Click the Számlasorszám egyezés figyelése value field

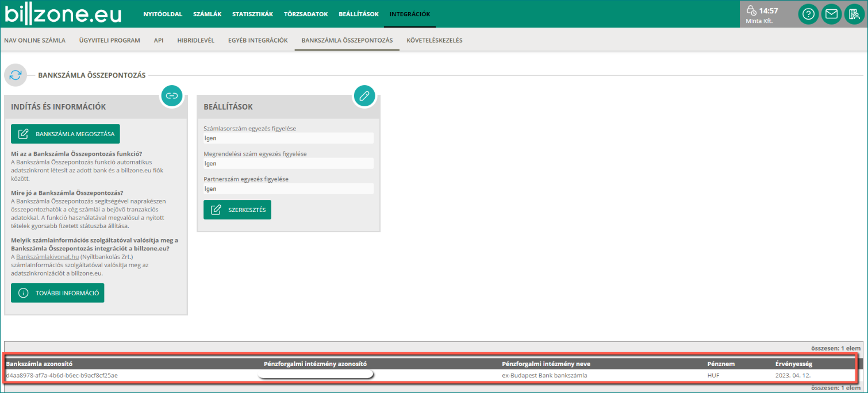[x=289, y=138]
